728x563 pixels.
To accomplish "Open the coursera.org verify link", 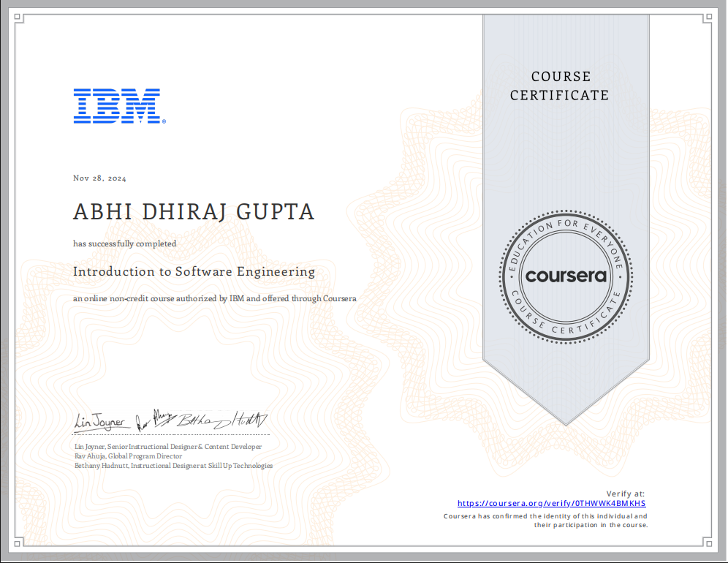I will pos(552,504).
